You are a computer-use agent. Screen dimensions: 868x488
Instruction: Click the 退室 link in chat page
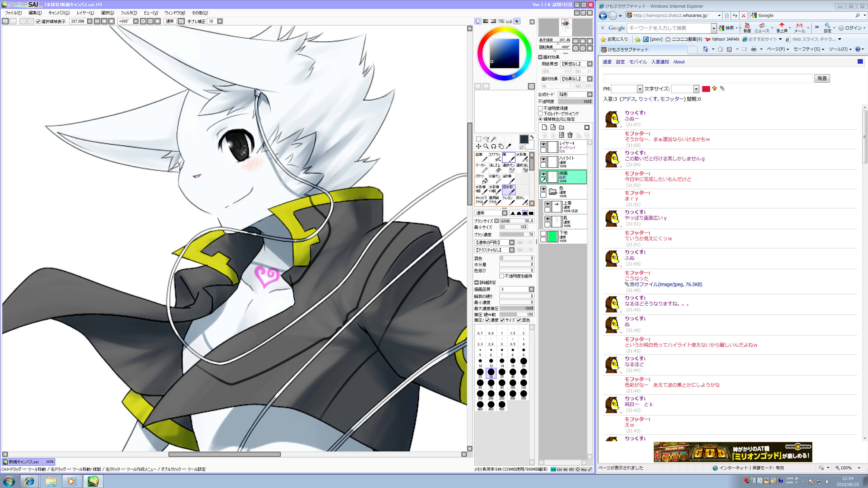click(607, 62)
